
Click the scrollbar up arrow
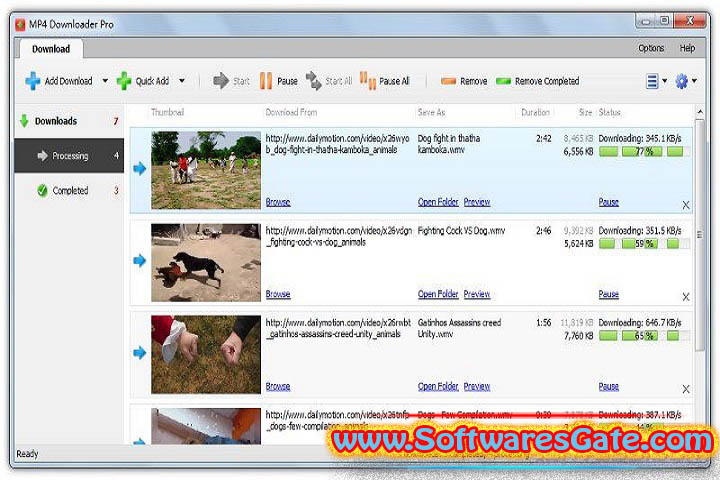(699, 112)
